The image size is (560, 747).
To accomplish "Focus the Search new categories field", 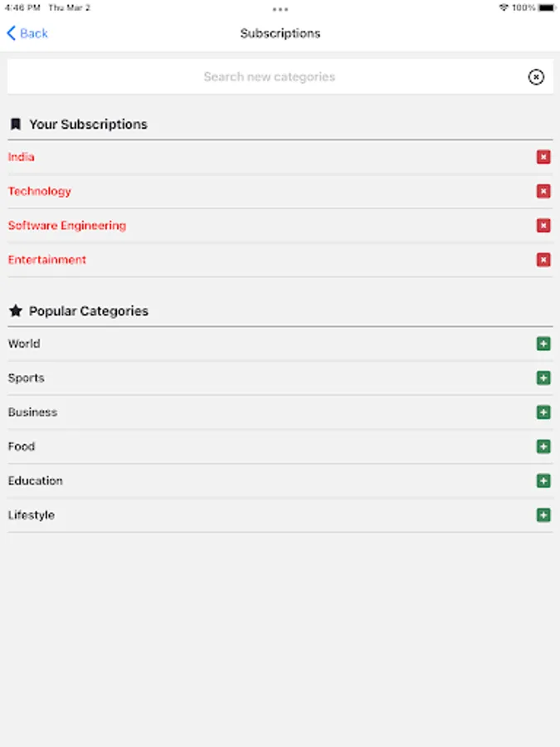I will click(269, 77).
